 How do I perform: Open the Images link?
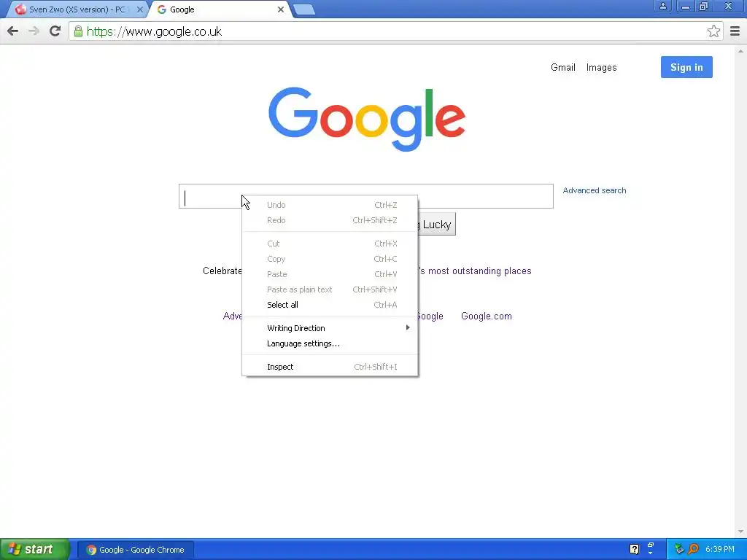tap(601, 68)
